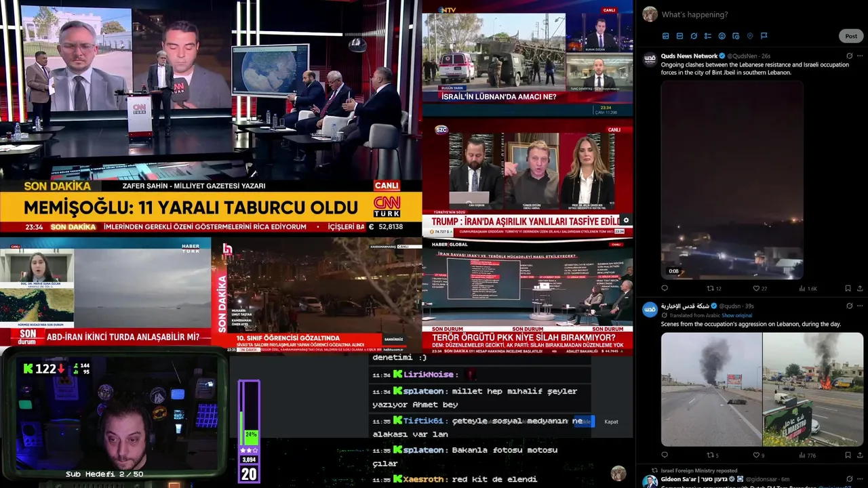Open Grok explain on Gideon Sa'ar post
This screenshot has height=488, width=868.
(849, 479)
